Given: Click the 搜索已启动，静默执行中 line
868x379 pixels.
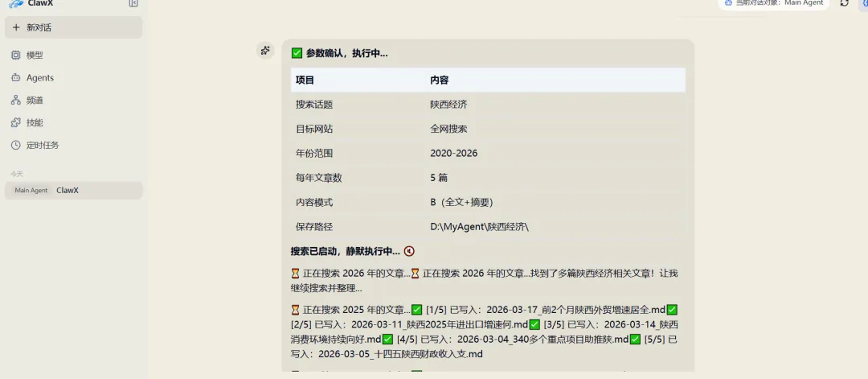Looking at the screenshot, I should coord(345,251).
